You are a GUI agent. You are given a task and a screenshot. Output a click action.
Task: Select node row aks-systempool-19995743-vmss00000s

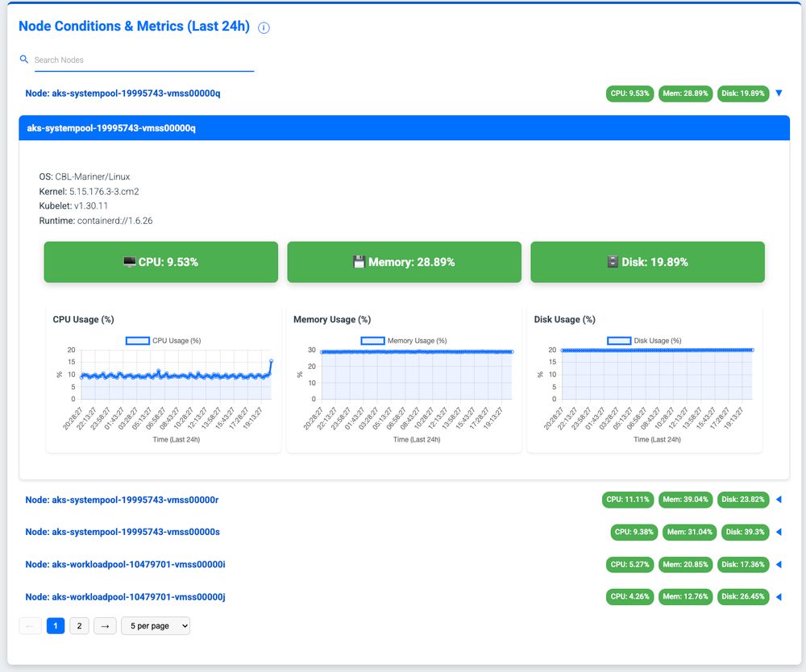(x=123, y=532)
